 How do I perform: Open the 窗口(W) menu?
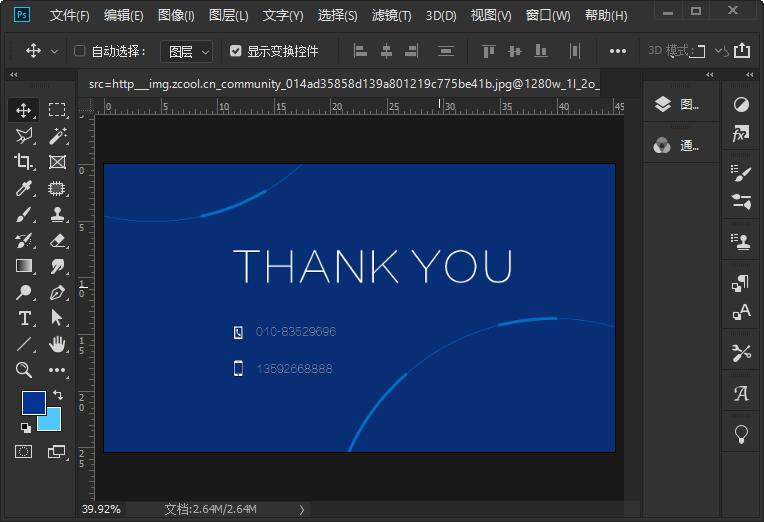click(548, 16)
